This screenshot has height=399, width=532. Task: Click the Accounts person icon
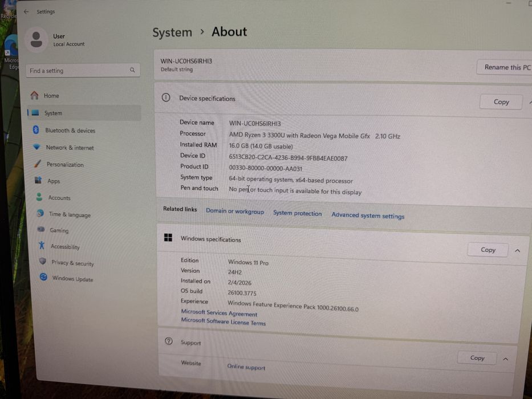39,197
